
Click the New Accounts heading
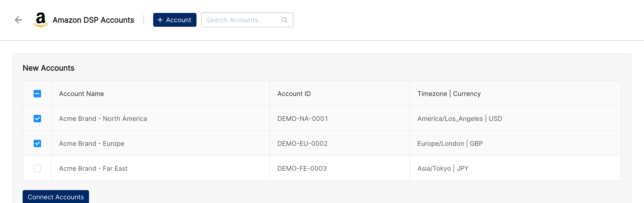tap(48, 68)
